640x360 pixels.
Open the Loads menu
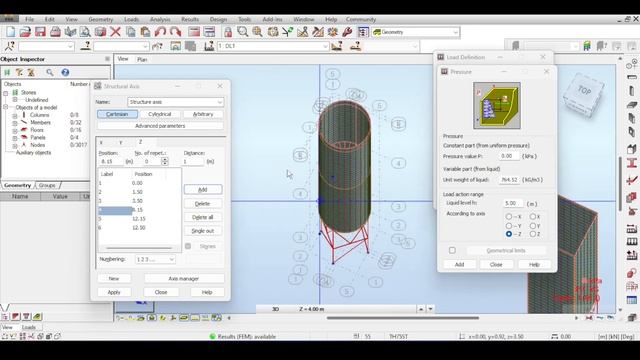tap(131, 19)
